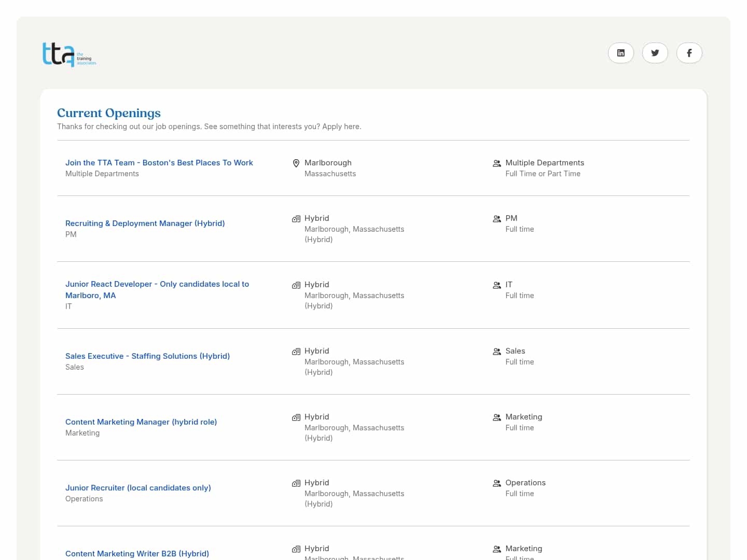The width and height of the screenshot is (747, 560).
Task: Open Recruiting & Deployment Manager listing
Action: pyautogui.click(x=145, y=223)
